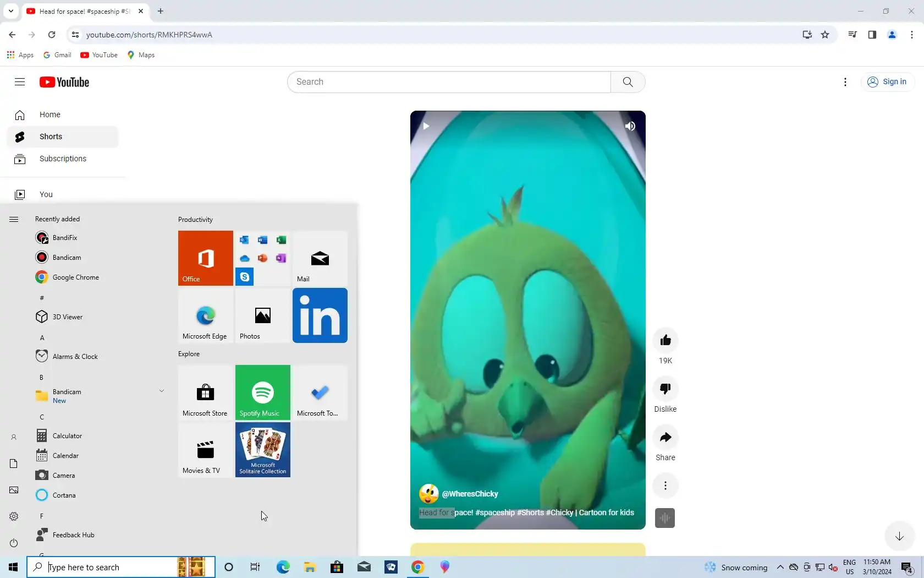Open Task View on taskbar
Image resolution: width=924 pixels, height=578 pixels.
pyautogui.click(x=255, y=567)
